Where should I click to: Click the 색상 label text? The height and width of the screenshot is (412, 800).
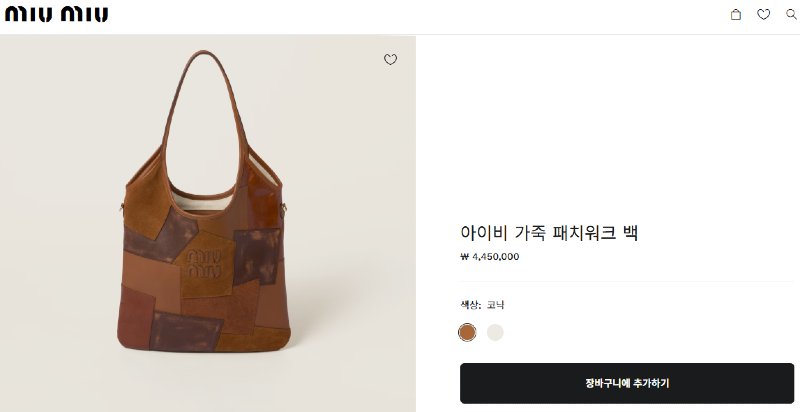(470, 305)
